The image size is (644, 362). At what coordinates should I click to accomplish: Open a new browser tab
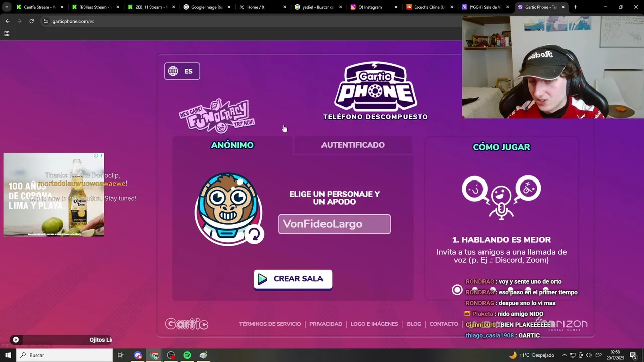[x=575, y=7]
